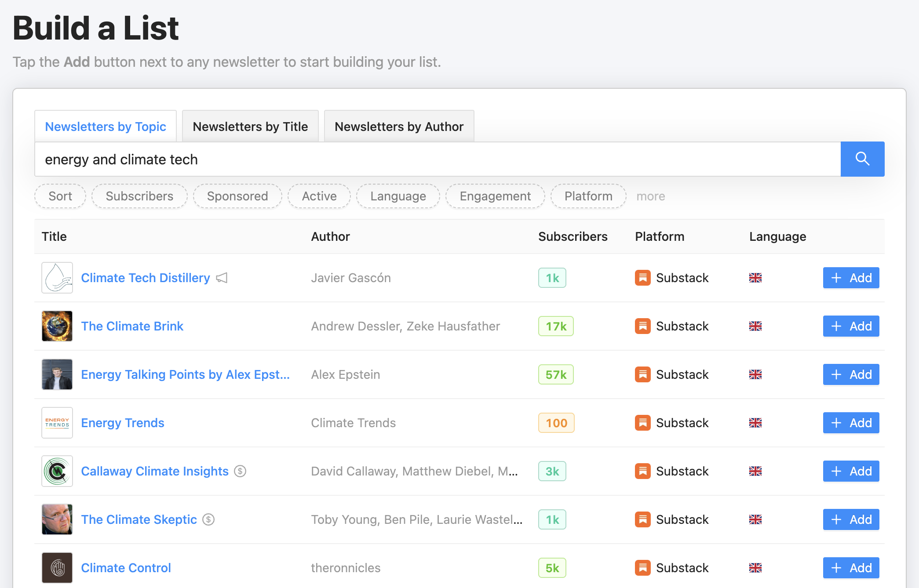The width and height of the screenshot is (919, 588).
Task: Click the Climate Tech Distillery droplet logo
Action: 57,278
